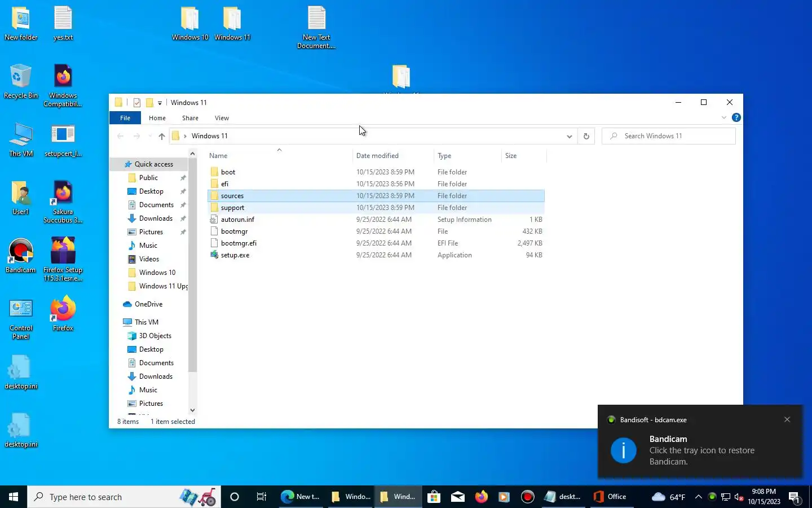The width and height of the screenshot is (812, 508).
Task: Select New Text Document desktop file
Action: [x=316, y=28]
